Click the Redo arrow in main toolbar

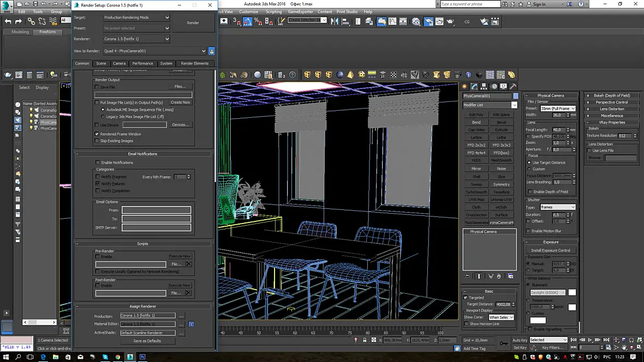(19, 21)
